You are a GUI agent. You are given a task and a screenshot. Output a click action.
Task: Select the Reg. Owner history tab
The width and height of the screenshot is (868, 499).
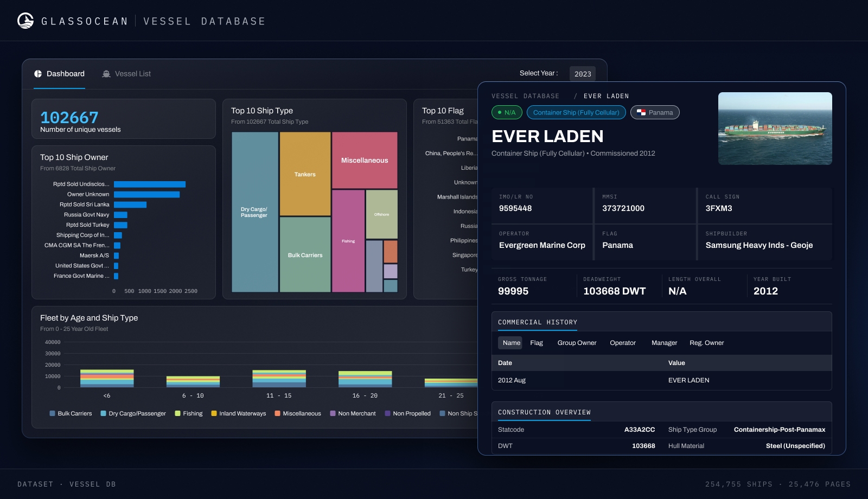[706, 343]
